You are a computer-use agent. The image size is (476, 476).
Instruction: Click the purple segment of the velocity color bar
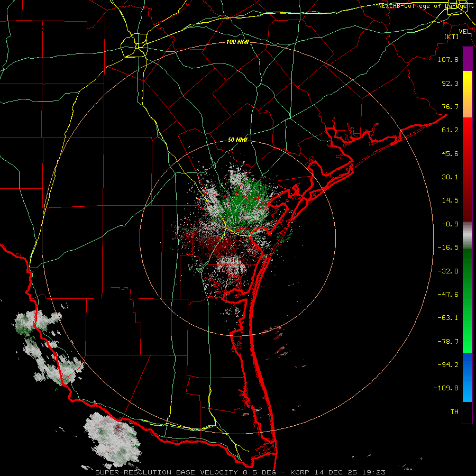[467, 59]
